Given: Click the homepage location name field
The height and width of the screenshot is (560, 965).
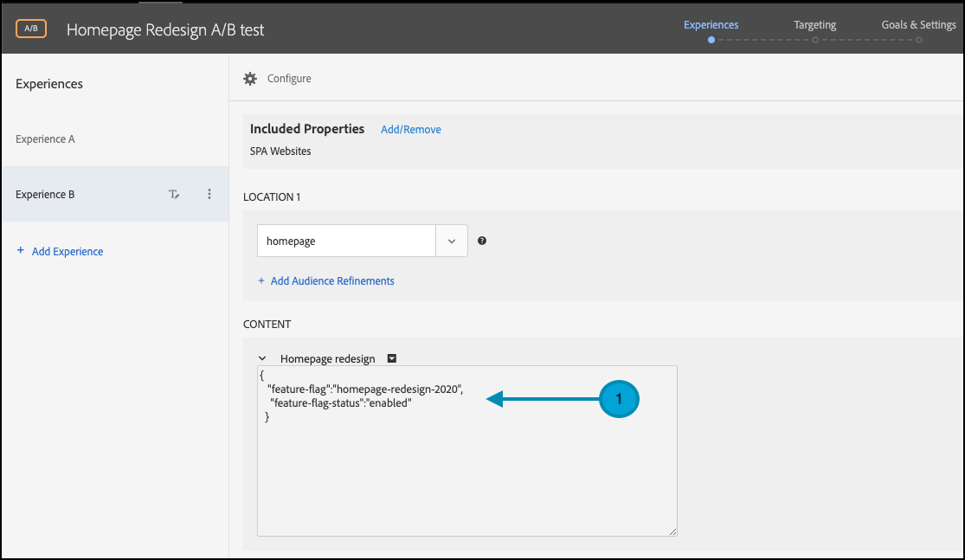Looking at the screenshot, I should 346,241.
